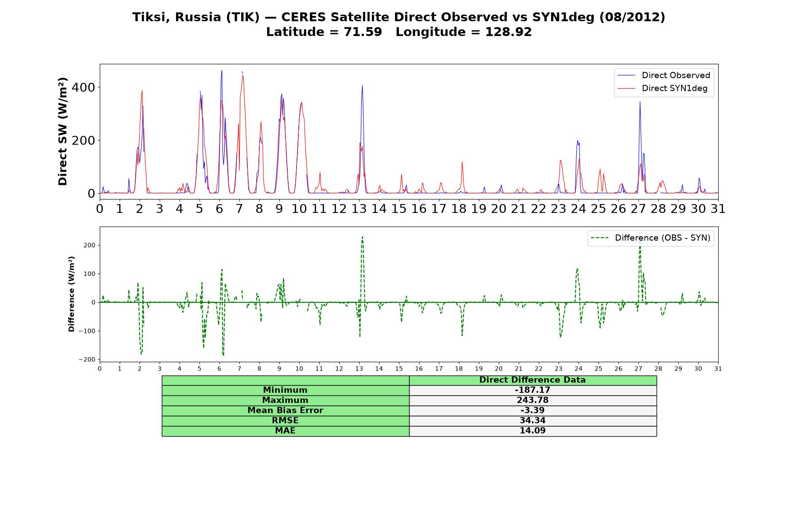798x532 pixels.
Task: Click the Direct Observed legend entry
Action: click(664, 75)
